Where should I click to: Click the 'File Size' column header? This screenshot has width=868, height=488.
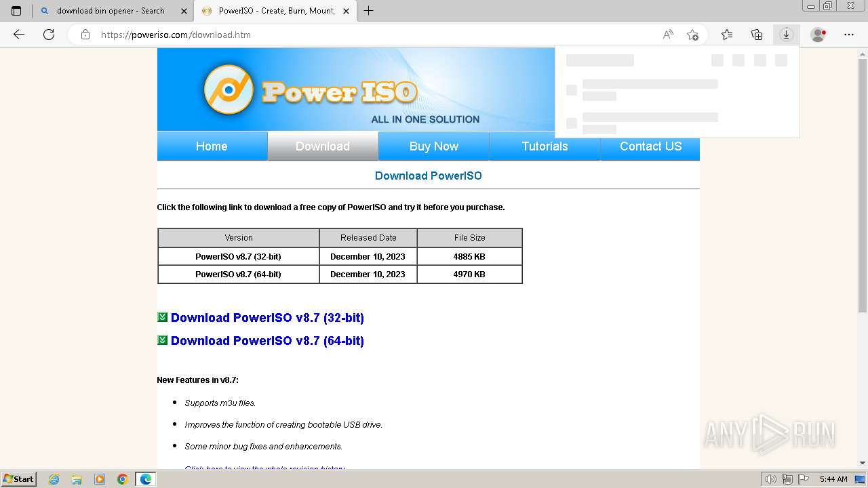coord(469,238)
